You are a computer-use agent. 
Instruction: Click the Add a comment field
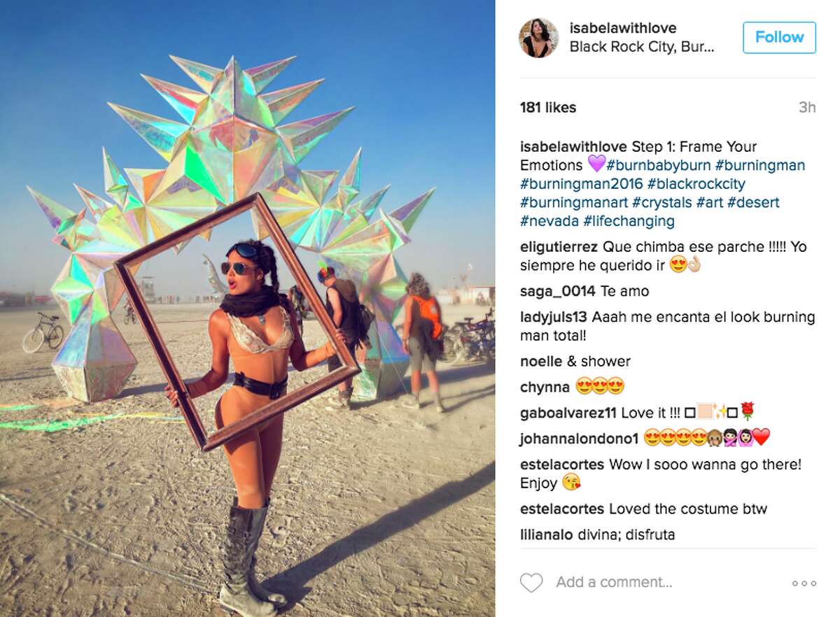pyautogui.click(x=614, y=582)
